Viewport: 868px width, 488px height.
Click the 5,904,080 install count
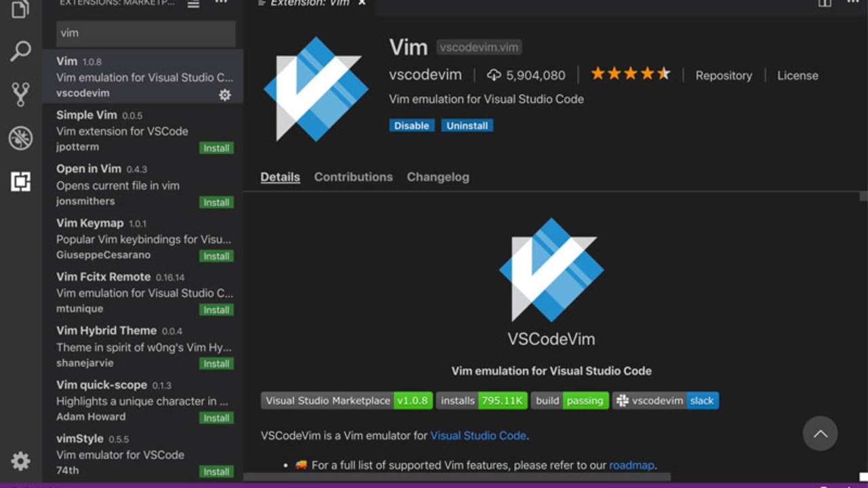tap(536, 75)
